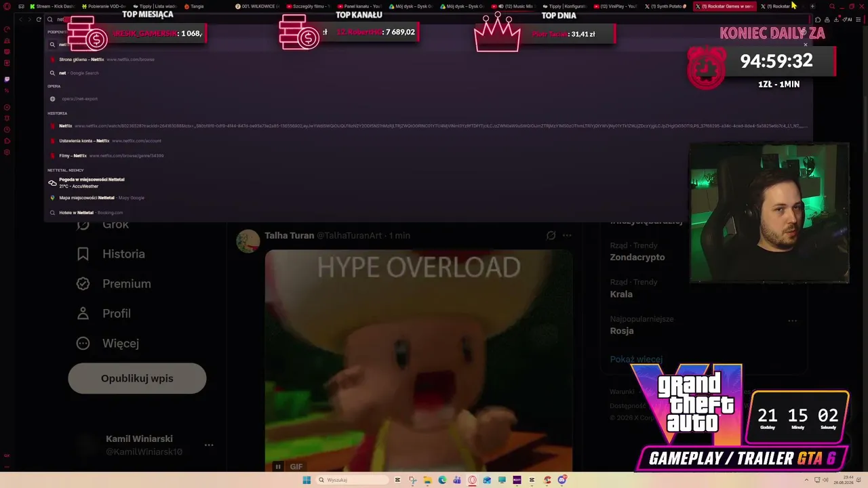Viewport: 868px width, 488px height.
Task: Open Microsoft Teams from the taskbar
Action: [457, 480]
